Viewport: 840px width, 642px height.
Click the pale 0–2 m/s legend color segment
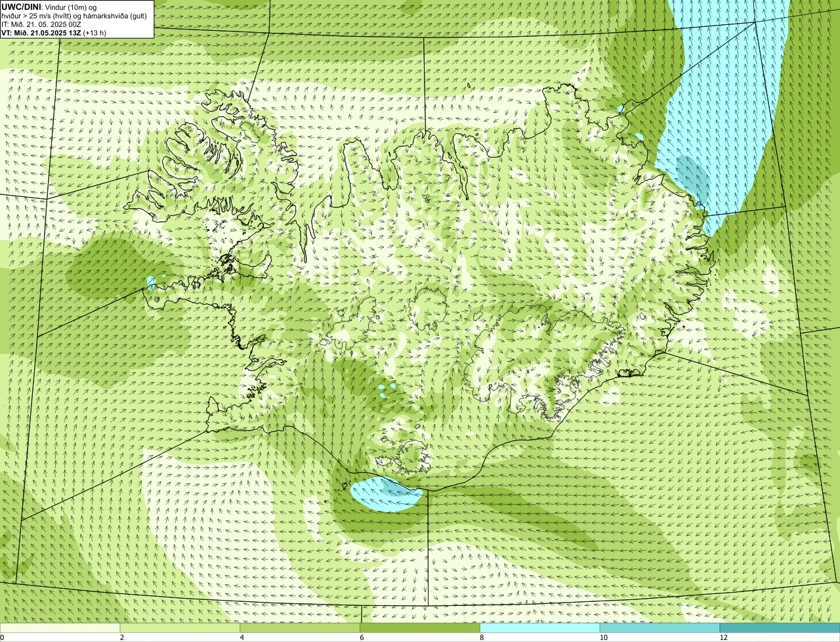(60, 628)
